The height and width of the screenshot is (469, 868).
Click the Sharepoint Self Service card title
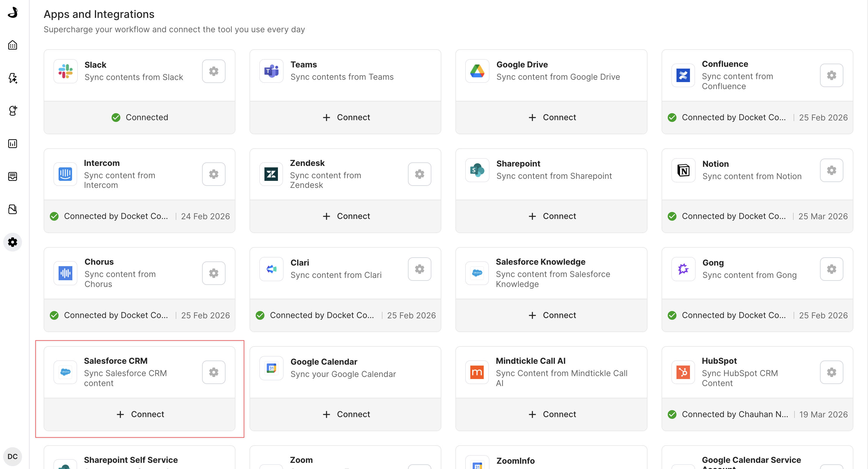click(x=131, y=460)
